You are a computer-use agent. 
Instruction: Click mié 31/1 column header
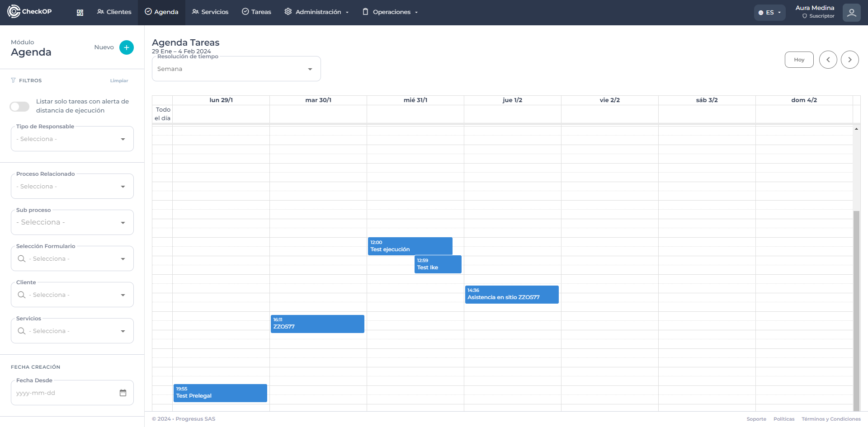(415, 100)
